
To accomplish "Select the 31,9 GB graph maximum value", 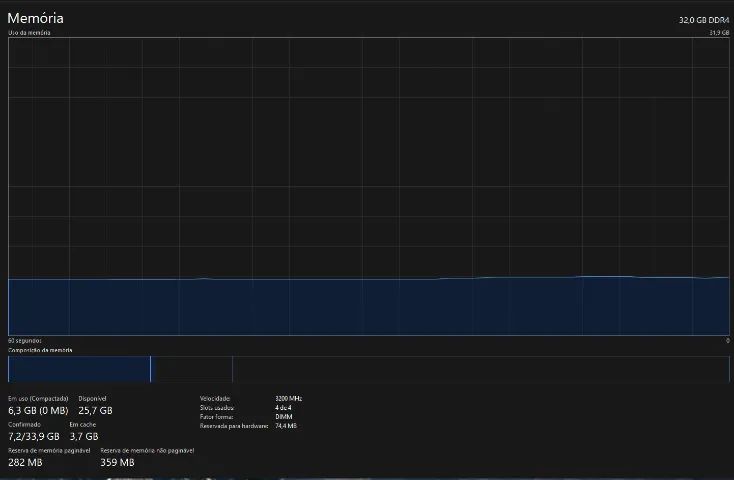I will (x=719, y=33).
